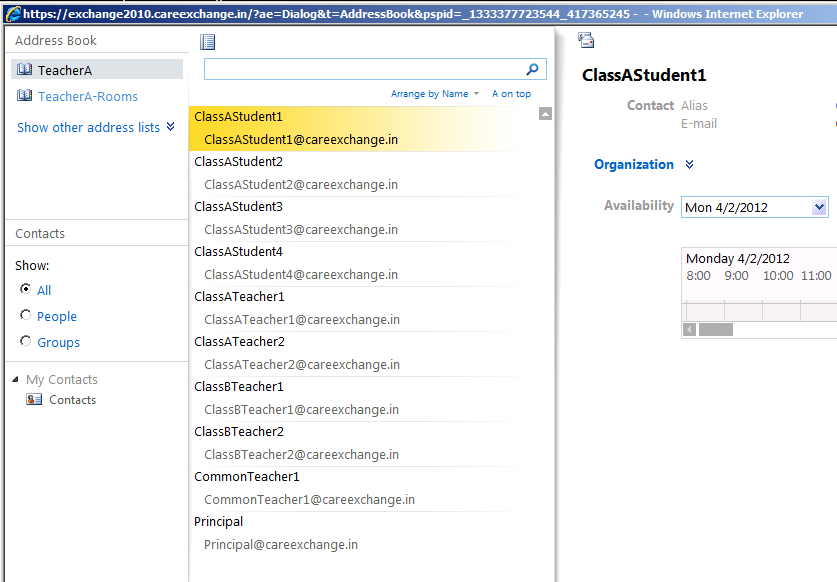
Task: Click the contact list scroll-up arrow
Action: pyautogui.click(x=545, y=113)
